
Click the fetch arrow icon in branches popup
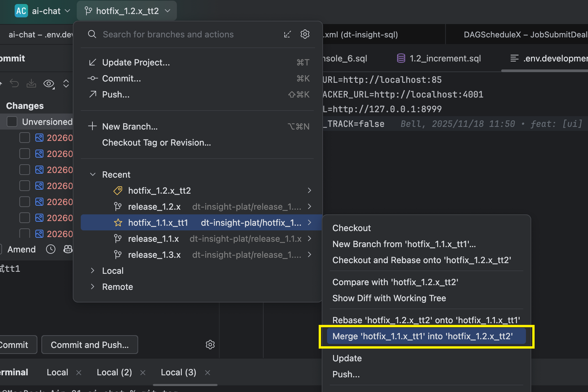287,34
